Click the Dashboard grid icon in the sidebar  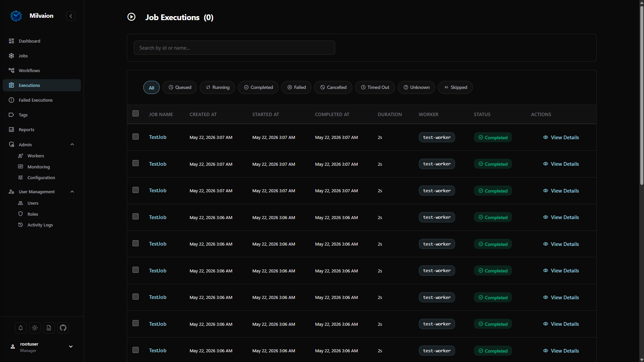[x=11, y=41]
